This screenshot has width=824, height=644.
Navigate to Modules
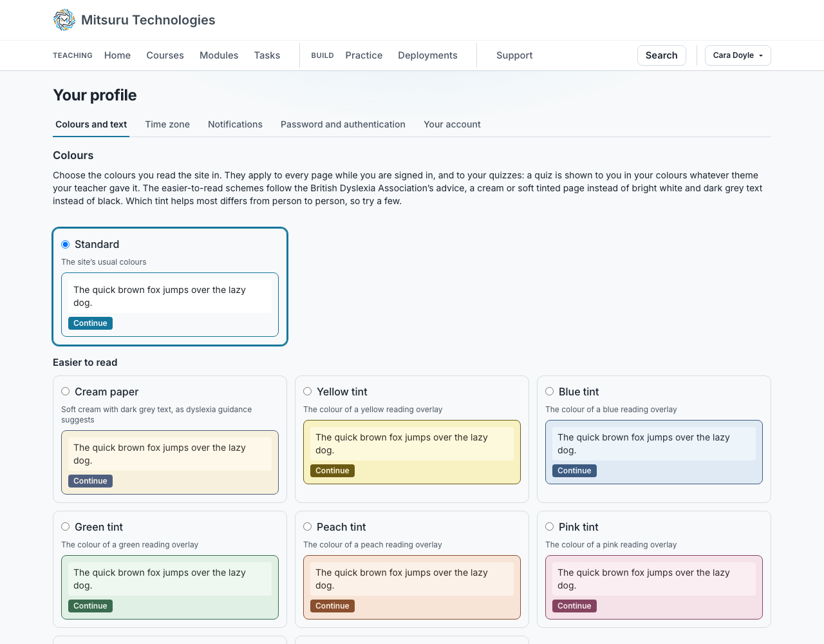(x=219, y=55)
